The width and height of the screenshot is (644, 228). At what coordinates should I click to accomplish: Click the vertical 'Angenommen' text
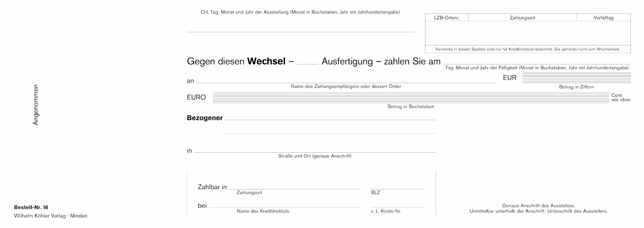(36, 105)
